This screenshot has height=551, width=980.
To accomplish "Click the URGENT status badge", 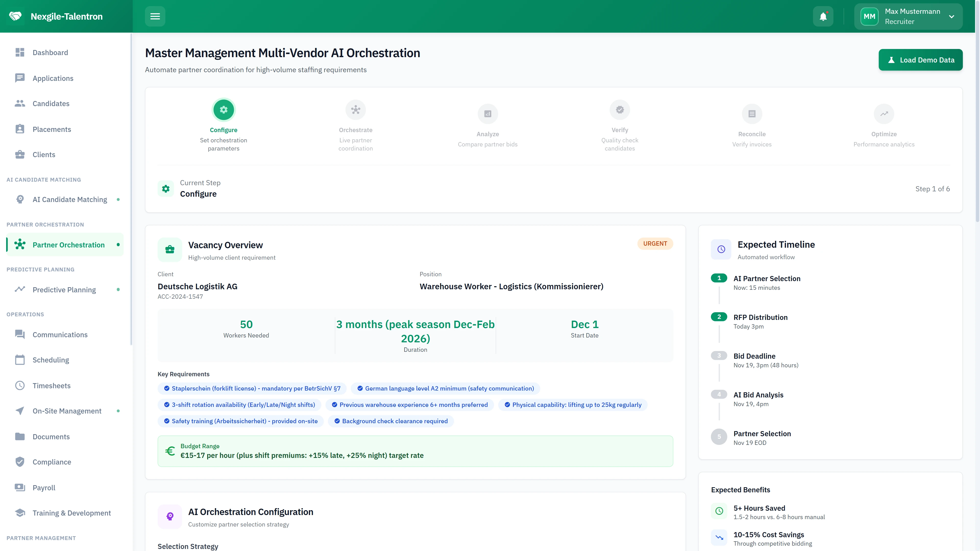I will pyautogui.click(x=655, y=243).
